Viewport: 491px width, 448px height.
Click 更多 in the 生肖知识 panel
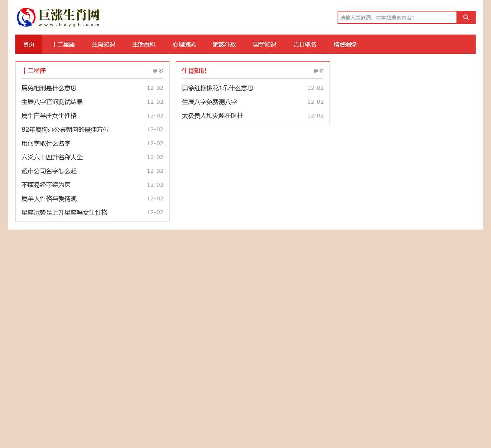[x=318, y=71]
